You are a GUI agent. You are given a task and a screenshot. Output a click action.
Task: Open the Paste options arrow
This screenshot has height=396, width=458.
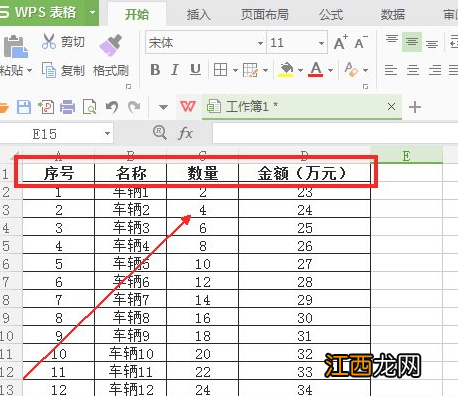pyautogui.click(x=29, y=70)
